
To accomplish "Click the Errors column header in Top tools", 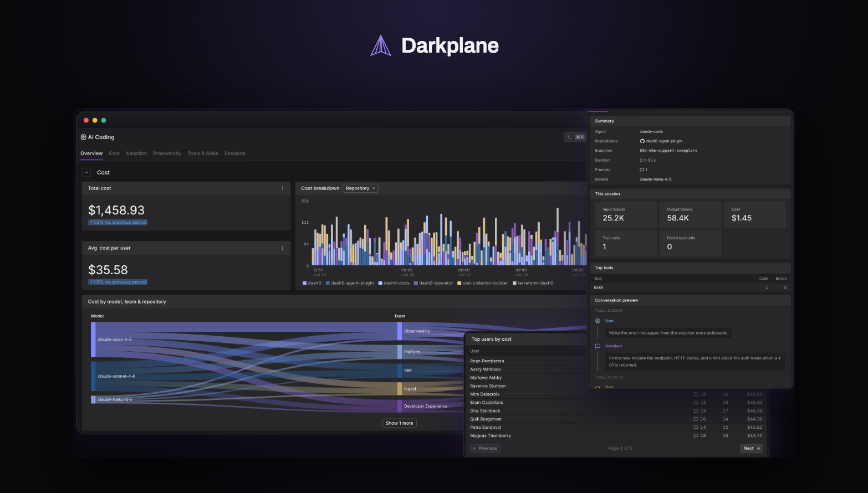I will point(782,279).
